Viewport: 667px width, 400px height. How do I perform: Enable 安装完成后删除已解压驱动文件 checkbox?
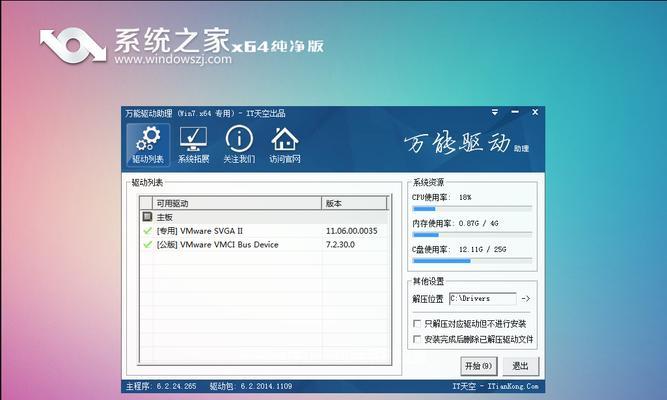[x=417, y=339]
